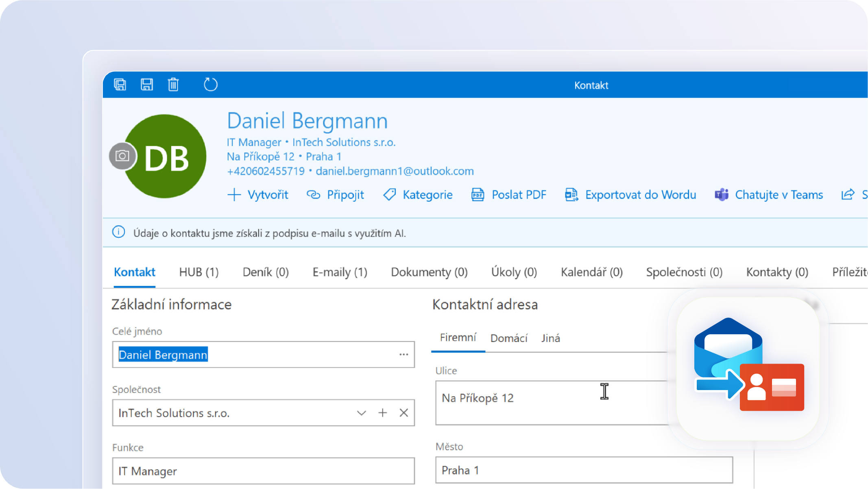Change photo via camera icon on avatar

pos(122,156)
